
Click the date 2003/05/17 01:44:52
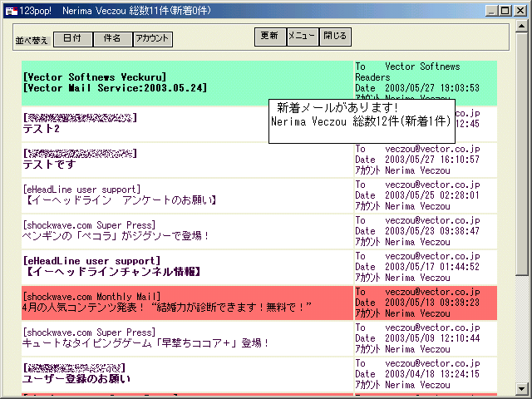point(432,267)
